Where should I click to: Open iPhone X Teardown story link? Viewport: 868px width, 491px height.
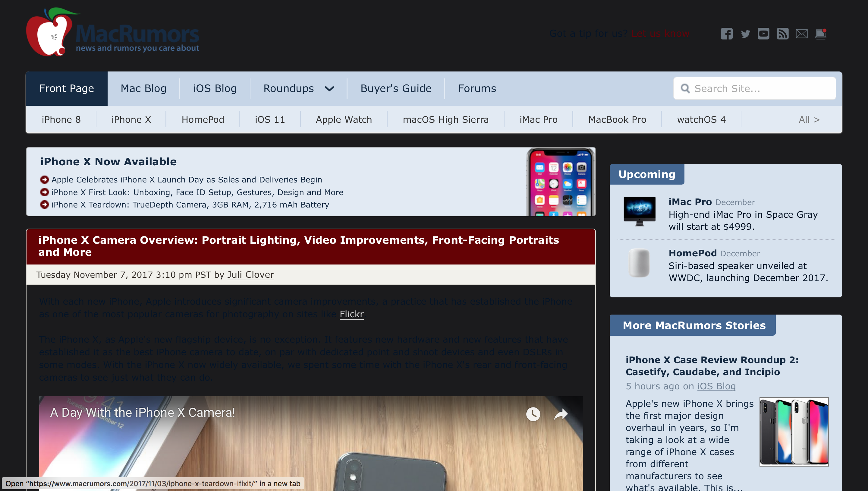pos(190,205)
